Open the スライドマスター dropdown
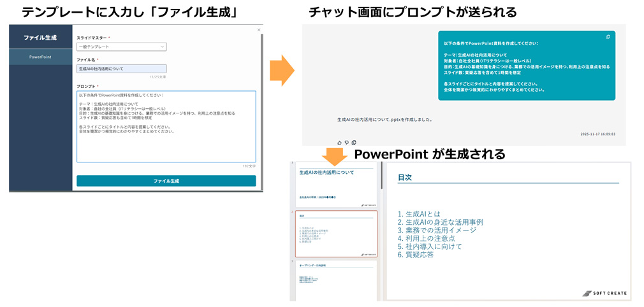The height and width of the screenshot is (307, 644). tap(122, 46)
